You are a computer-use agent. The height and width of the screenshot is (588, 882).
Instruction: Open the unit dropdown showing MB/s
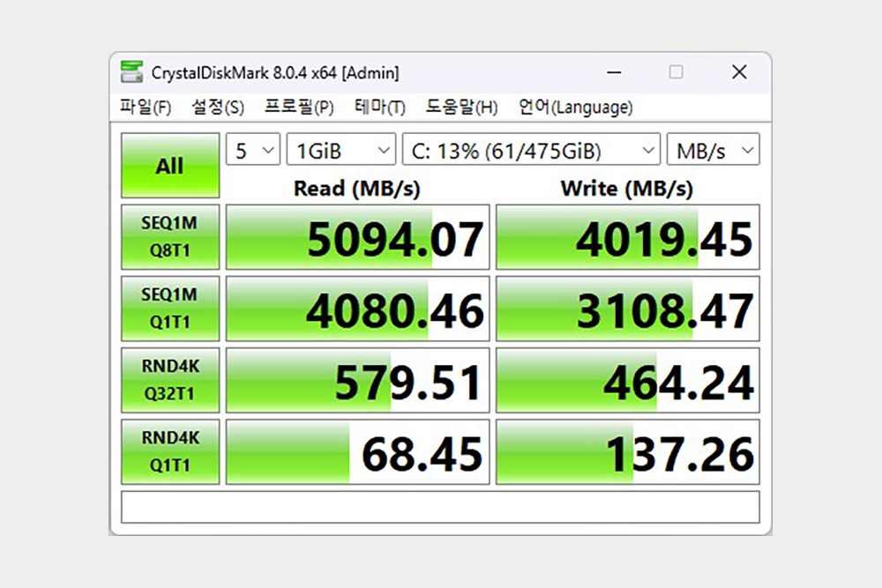click(714, 150)
